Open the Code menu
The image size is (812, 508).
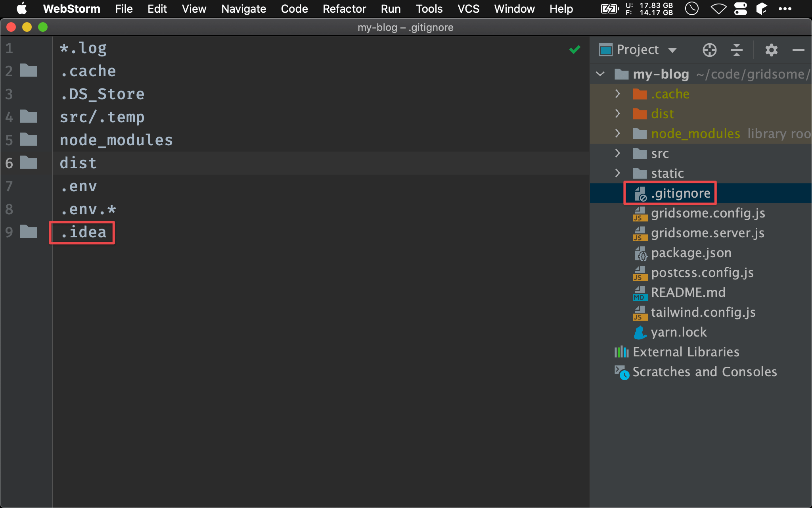pyautogui.click(x=294, y=9)
